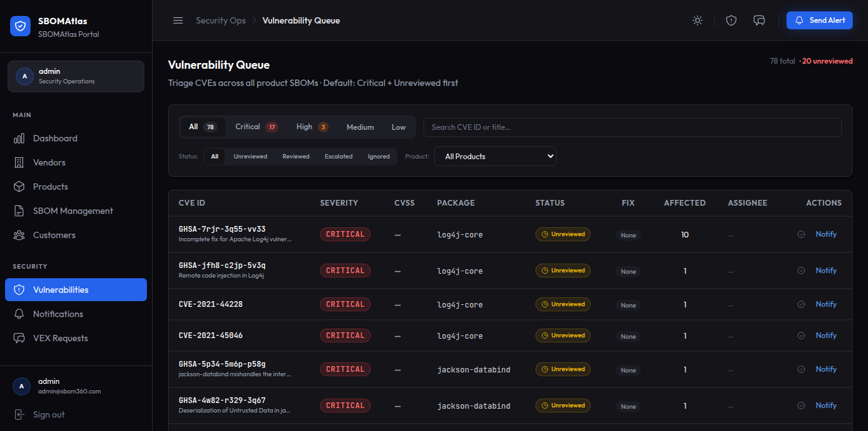Click the AFFECTED column header
Viewport: 868px width, 431px height.
click(685, 203)
